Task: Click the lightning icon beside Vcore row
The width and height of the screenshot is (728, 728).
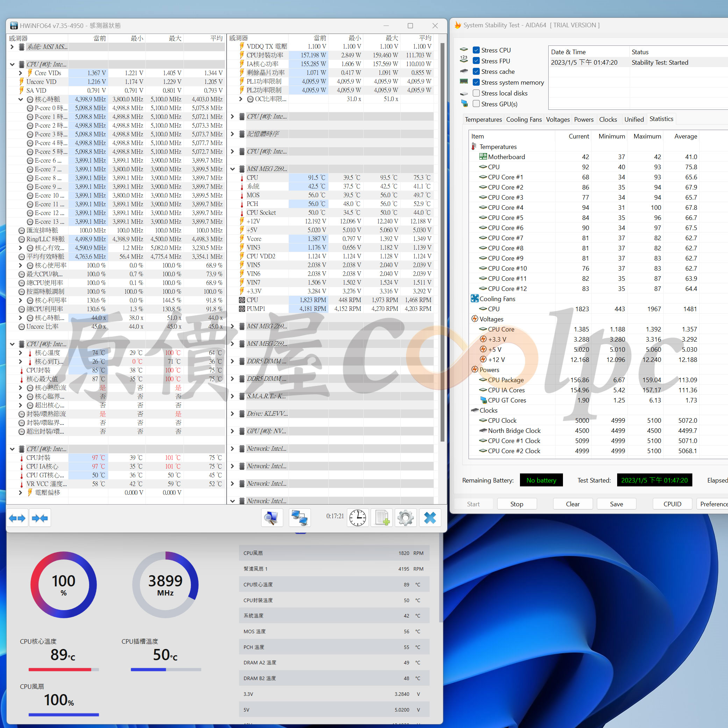Action: click(x=242, y=238)
